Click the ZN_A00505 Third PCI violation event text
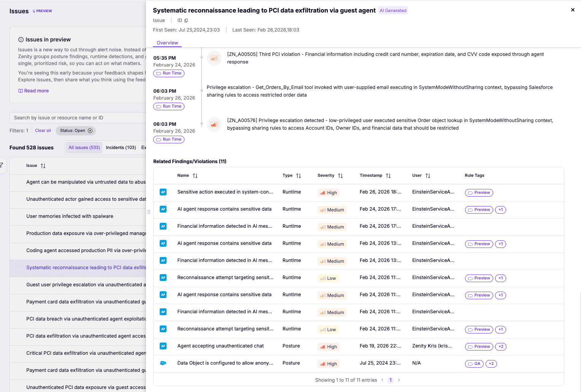Screen dimensions: 581x392 point(386,58)
